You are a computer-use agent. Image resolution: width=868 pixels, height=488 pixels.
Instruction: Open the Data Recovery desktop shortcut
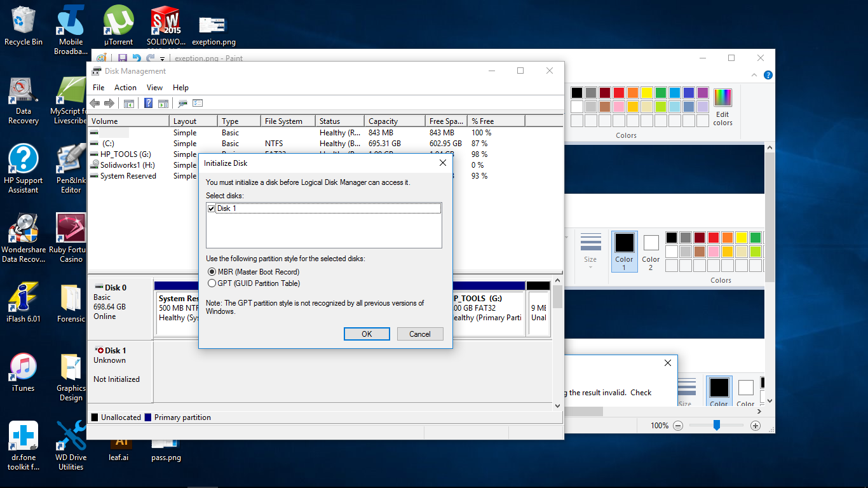(x=24, y=100)
